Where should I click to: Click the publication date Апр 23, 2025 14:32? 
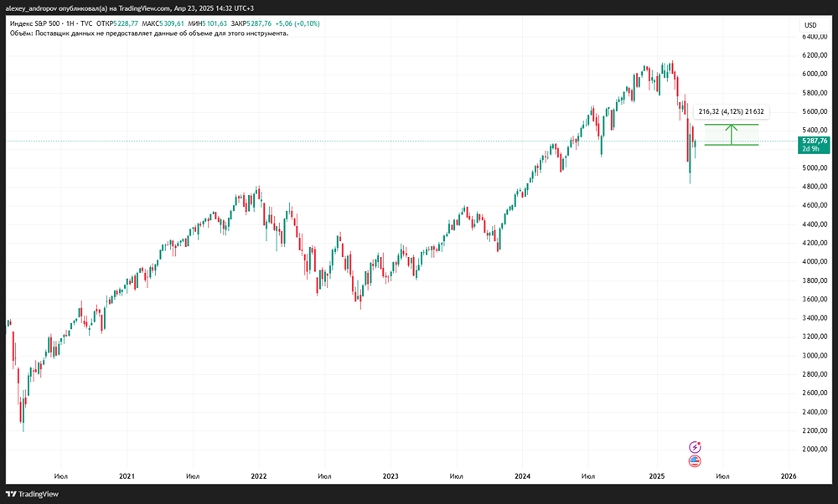coord(201,8)
